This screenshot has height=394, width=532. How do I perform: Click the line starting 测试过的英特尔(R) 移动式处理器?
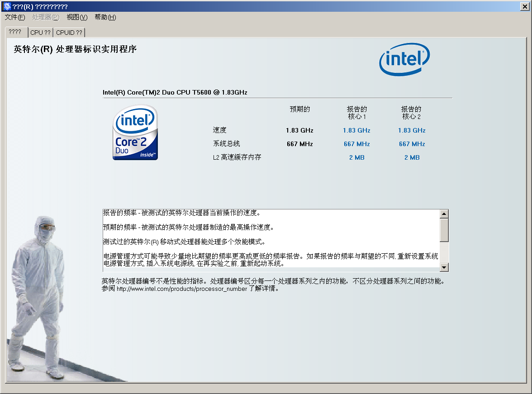(184, 242)
